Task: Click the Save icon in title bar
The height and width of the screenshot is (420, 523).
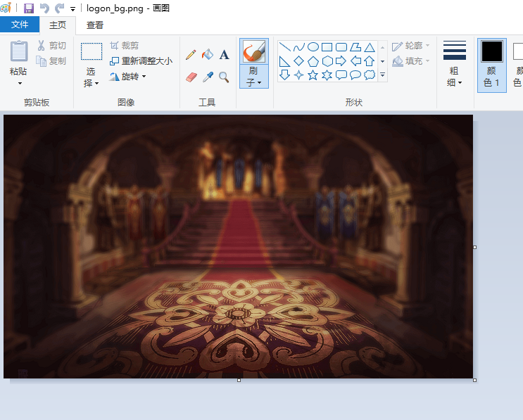Action: pos(29,8)
